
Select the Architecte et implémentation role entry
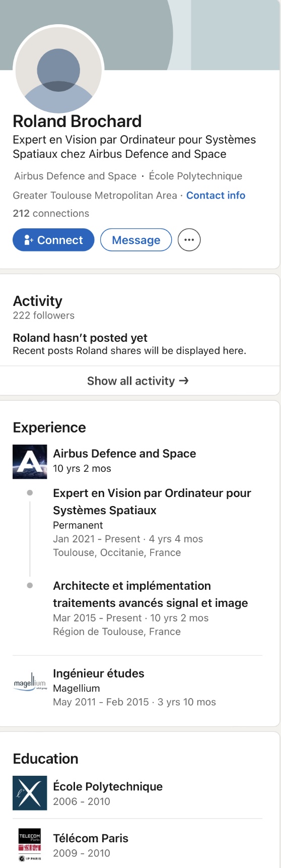coord(151,594)
